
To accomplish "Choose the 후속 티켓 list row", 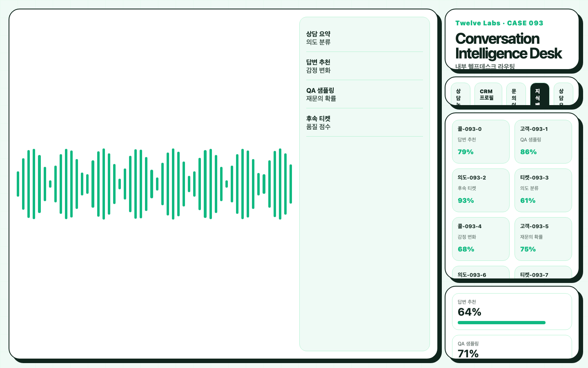I will (365, 123).
